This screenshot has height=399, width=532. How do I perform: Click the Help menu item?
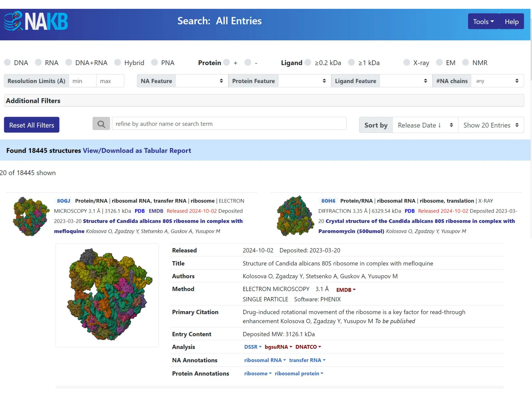(511, 22)
